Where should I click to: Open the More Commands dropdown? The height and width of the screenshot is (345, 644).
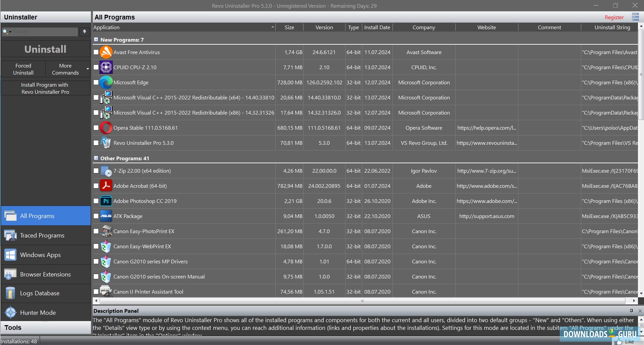coord(68,69)
